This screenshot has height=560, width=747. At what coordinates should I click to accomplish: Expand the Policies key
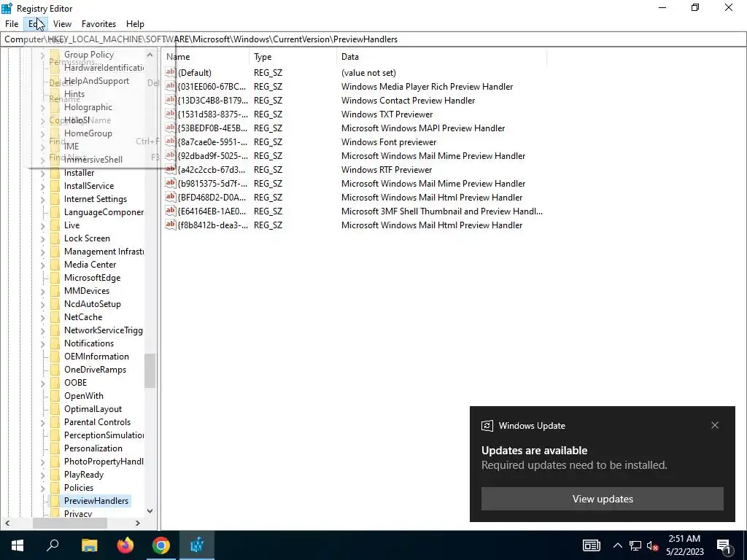tap(42, 488)
